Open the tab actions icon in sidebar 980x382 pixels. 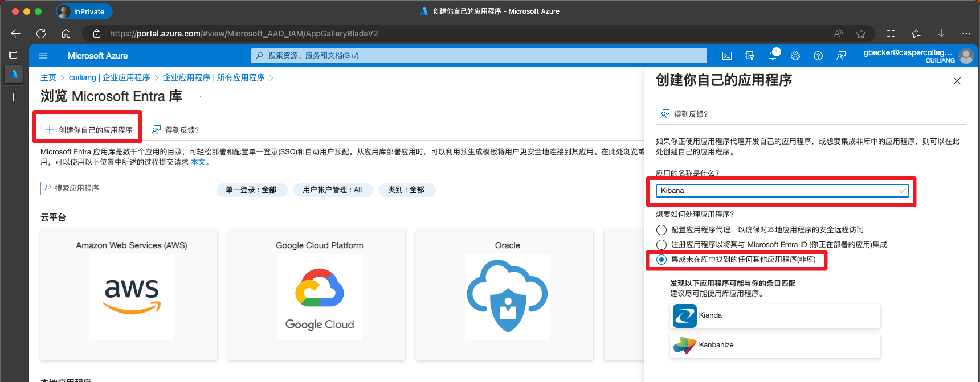click(x=13, y=55)
